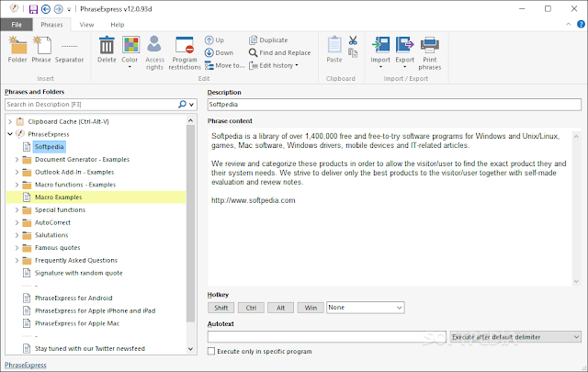
Task: Save using the floppy disk icon
Action: (x=33, y=9)
